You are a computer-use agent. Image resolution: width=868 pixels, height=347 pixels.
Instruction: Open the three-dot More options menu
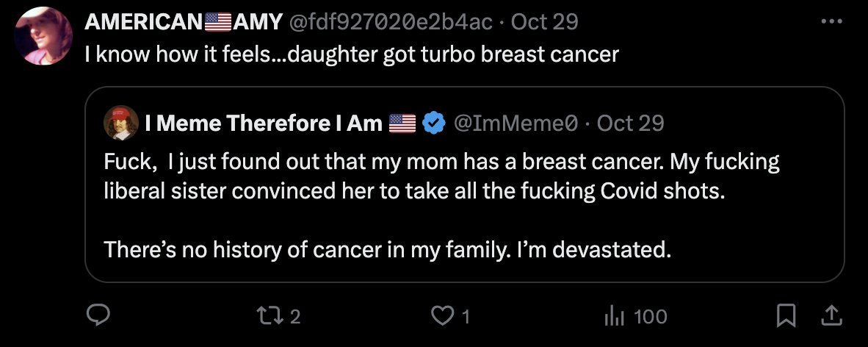[831, 21]
